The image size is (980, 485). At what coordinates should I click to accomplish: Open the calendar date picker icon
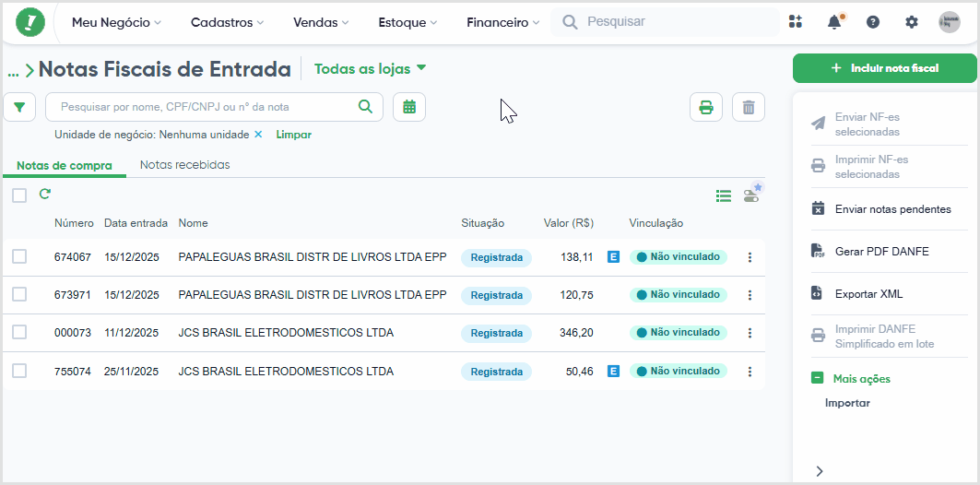409,107
